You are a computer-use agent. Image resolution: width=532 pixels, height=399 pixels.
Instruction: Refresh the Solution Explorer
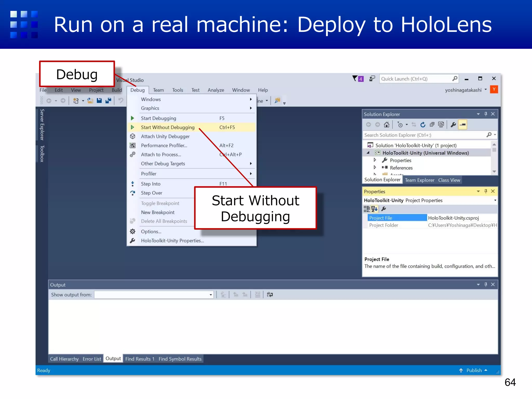[423, 125]
